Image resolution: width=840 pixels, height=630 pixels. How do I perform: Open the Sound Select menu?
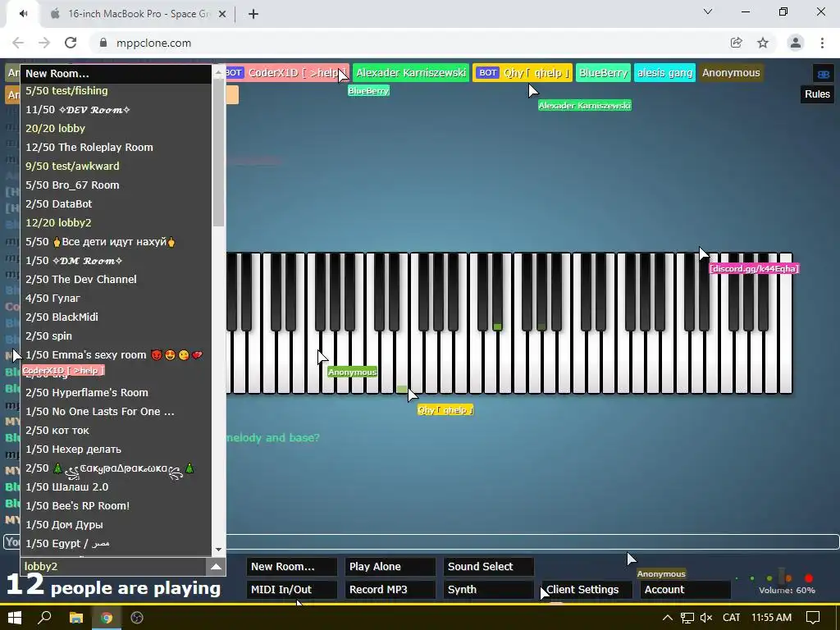(x=489, y=567)
